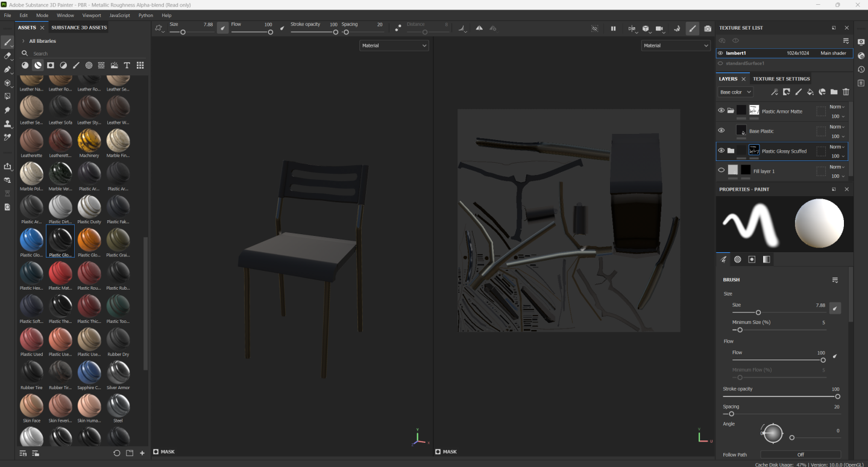The width and height of the screenshot is (868, 467).
Task: Add effect with magic wand icon
Action: coord(775,92)
